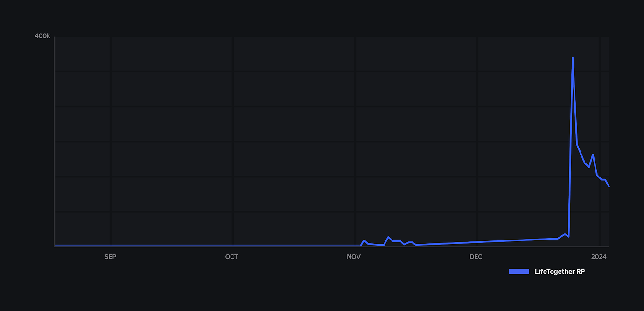Click the SEP axis label

110,256
